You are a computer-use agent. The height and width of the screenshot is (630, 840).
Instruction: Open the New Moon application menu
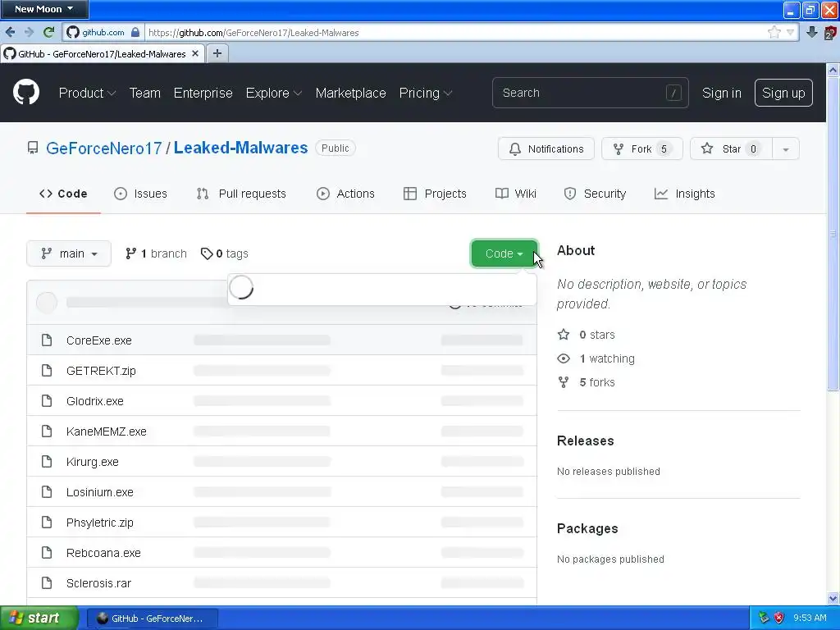click(x=44, y=8)
